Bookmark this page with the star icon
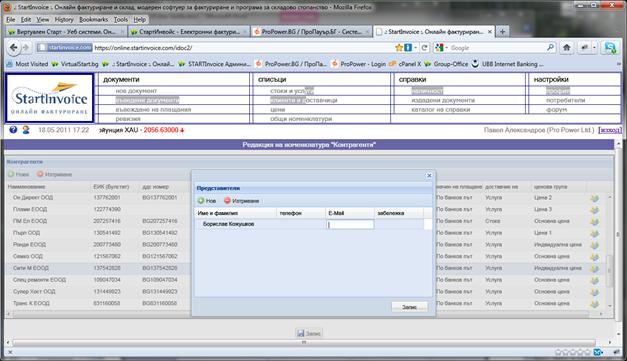The height and width of the screenshot is (361, 627). point(399,48)
